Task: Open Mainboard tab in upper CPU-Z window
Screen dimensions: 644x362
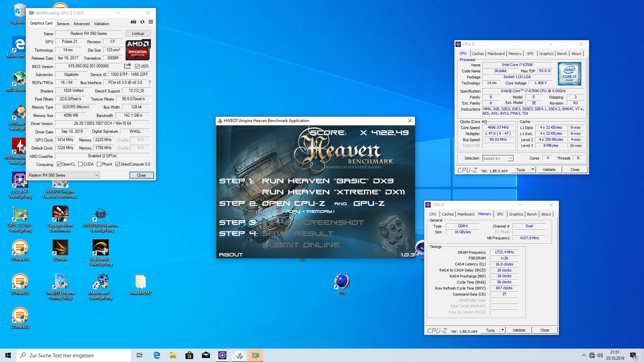Action: click(496, 54)
